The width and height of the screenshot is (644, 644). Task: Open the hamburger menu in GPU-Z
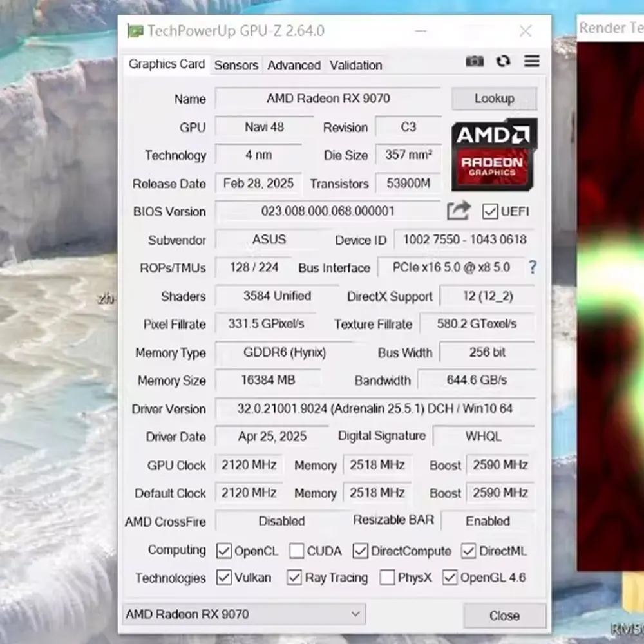pos(531,61)
